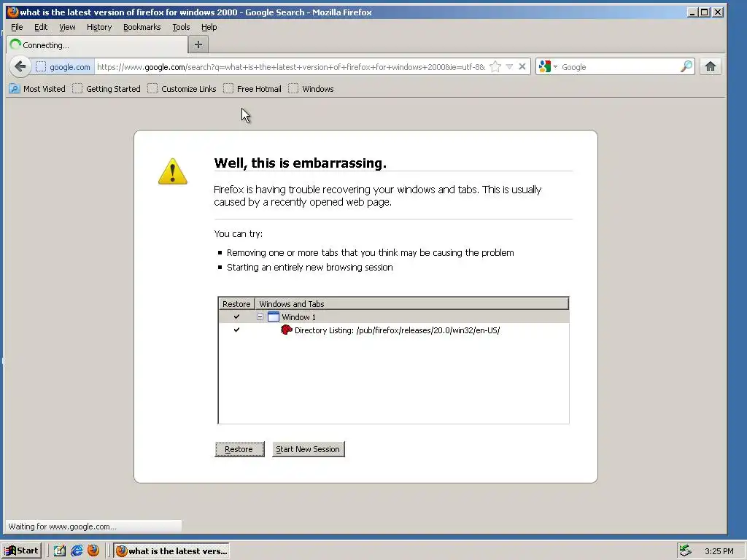Click the google.com site identity icon
The image size is (747, 560).
pyautogui.click(x=41, y=67)
